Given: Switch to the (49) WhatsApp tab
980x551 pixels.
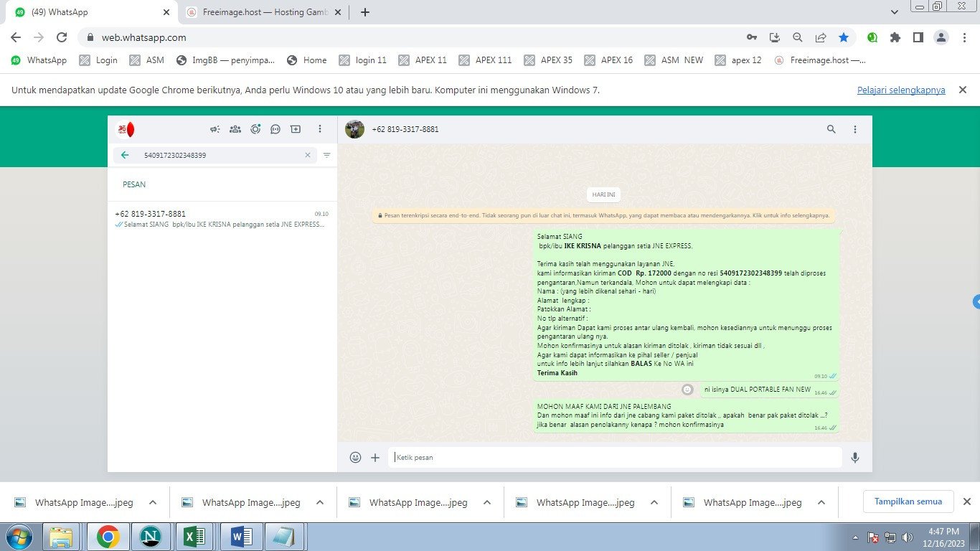Looking at the screenshot, I should click(x=92, y=12).
